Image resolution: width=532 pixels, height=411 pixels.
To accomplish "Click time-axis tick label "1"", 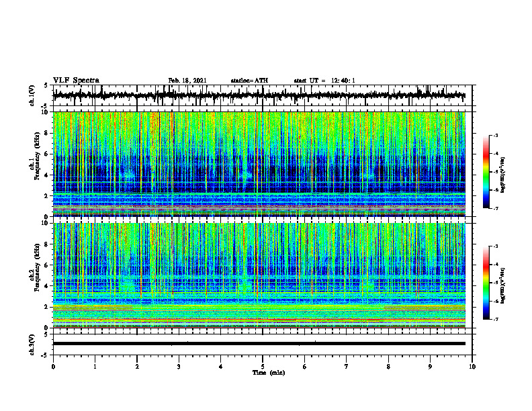I will point(95,367).
